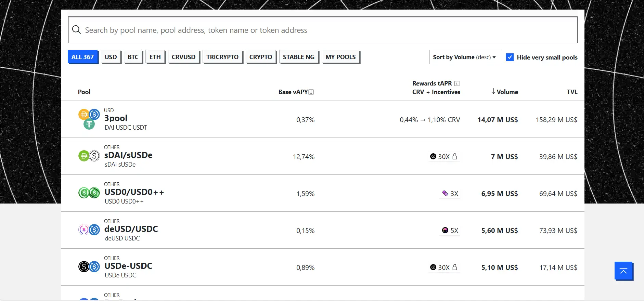Open the deUSD/USDC pool

131,229
